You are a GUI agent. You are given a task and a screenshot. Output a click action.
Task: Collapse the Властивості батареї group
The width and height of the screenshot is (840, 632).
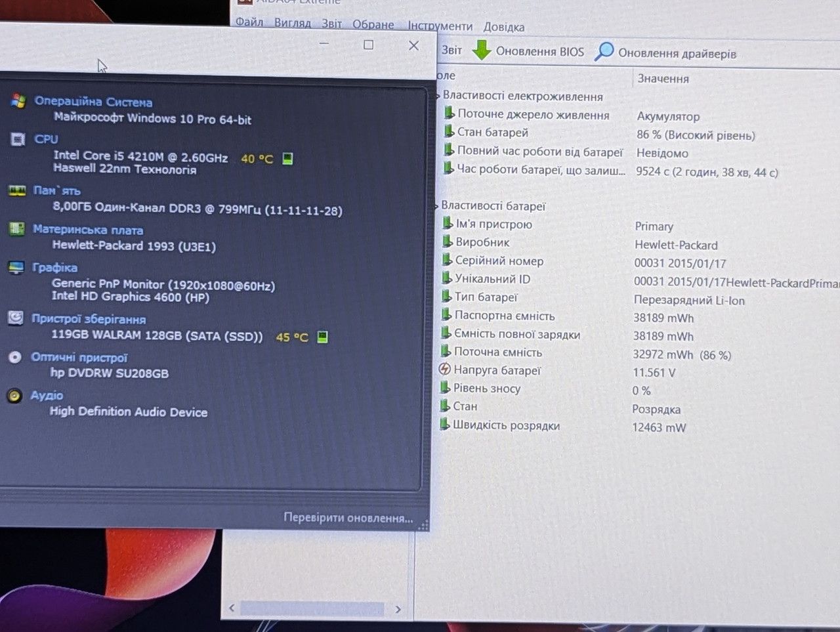(436, 206)
